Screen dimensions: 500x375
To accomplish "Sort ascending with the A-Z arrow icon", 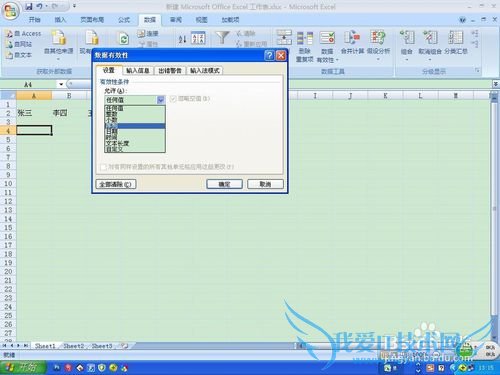I will [182, 39].
